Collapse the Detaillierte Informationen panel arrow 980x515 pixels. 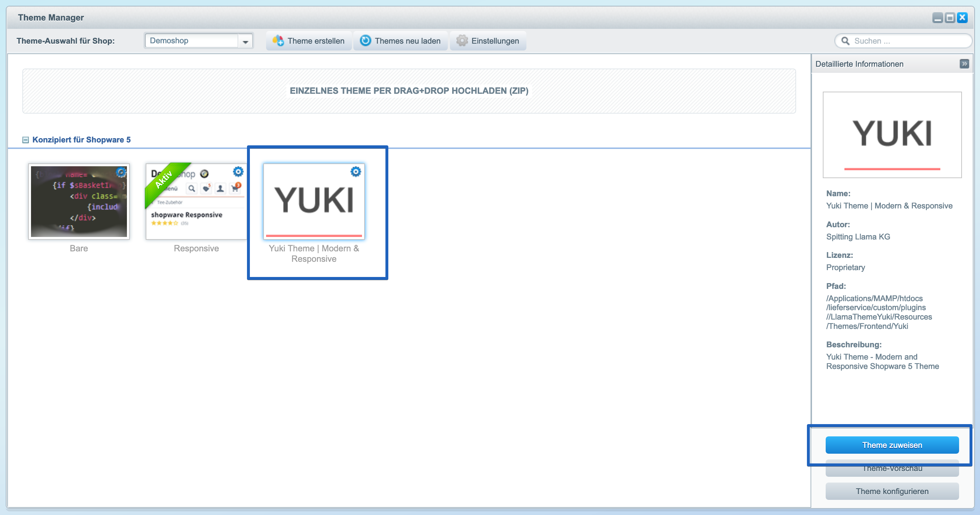[964, 63]
